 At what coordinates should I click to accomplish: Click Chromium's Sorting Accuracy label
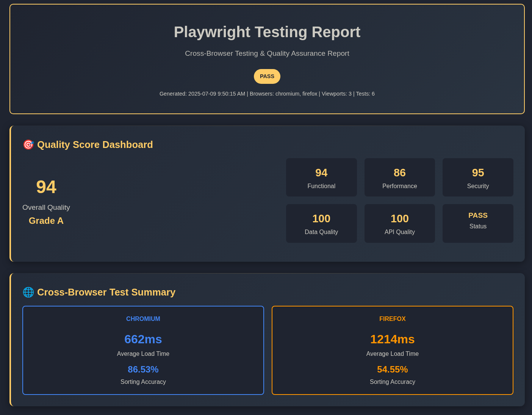click(143, 382)
